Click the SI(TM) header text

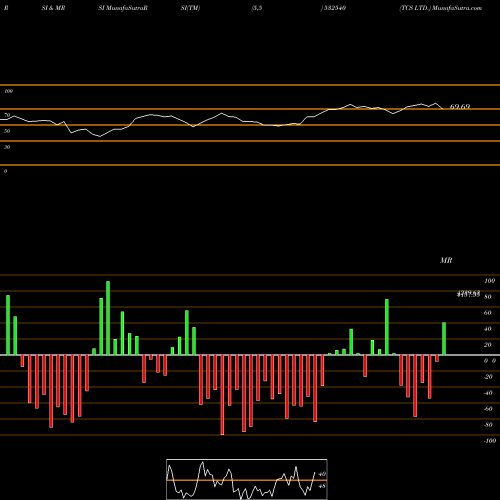pos(190,8)
